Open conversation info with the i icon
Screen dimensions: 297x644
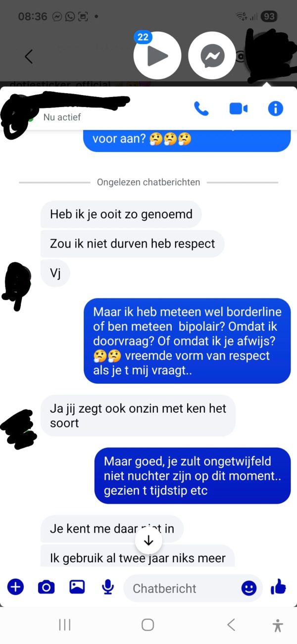click(x=275, y=108)
